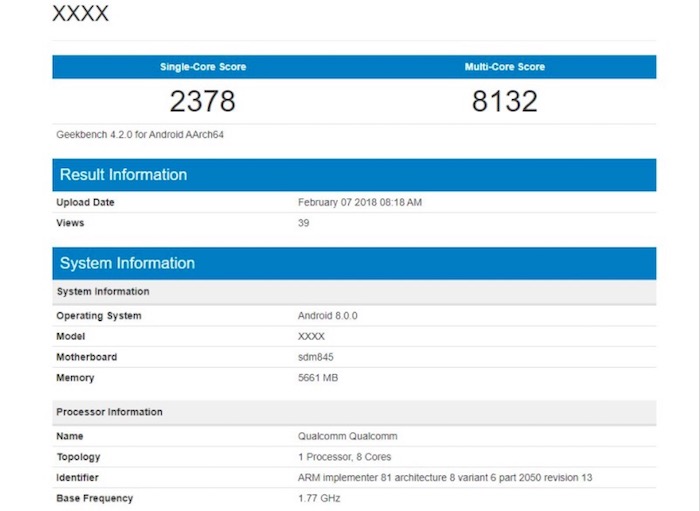This screenshot has height=511, width=700.
Task: Click the multi-core value 8132
Action: (x=504, y=101)
